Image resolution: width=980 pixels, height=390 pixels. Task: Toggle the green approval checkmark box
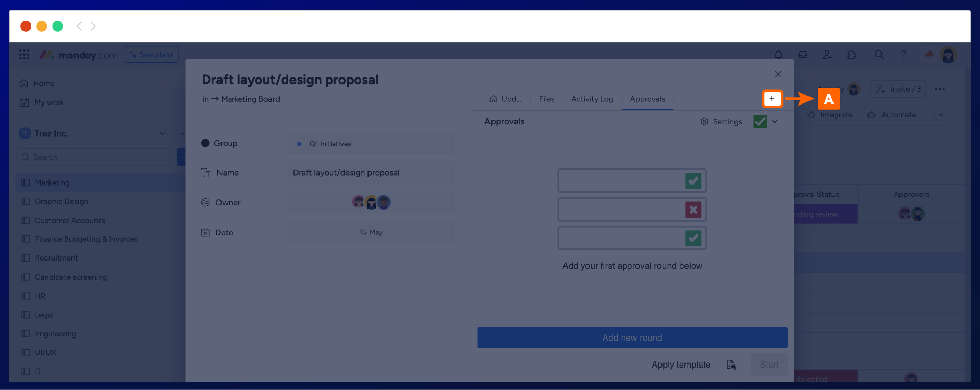pyautogui.click(x=760, y=122)
